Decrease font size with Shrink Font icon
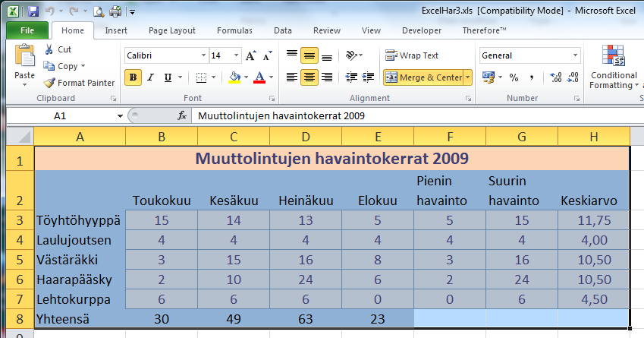Viewport: 644px width, 338px height. pyautogui.click(x=267, y=55)
